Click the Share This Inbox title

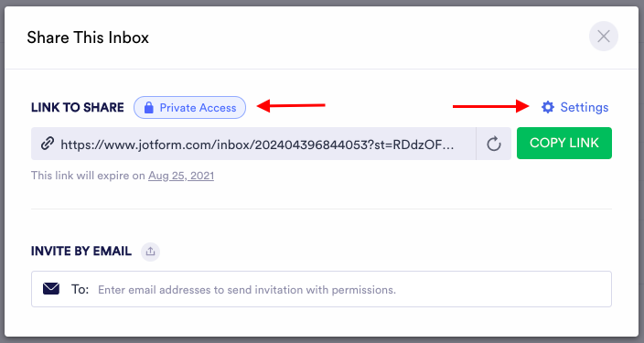(x=88, y=38)
